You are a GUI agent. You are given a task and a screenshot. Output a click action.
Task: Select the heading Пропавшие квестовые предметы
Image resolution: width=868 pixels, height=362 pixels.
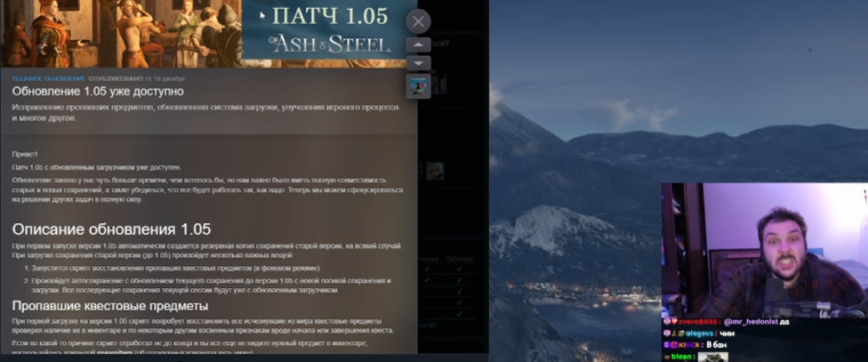click(110, 306)
